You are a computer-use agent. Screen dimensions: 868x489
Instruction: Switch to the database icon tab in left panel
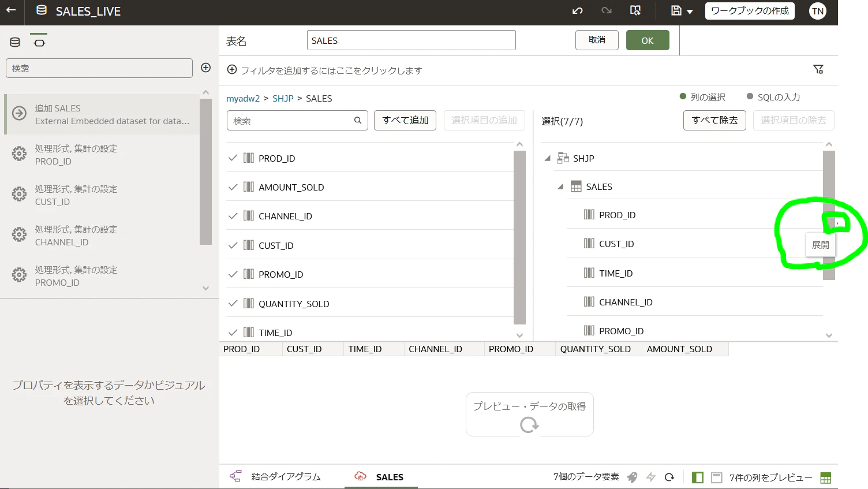point(15,42)
